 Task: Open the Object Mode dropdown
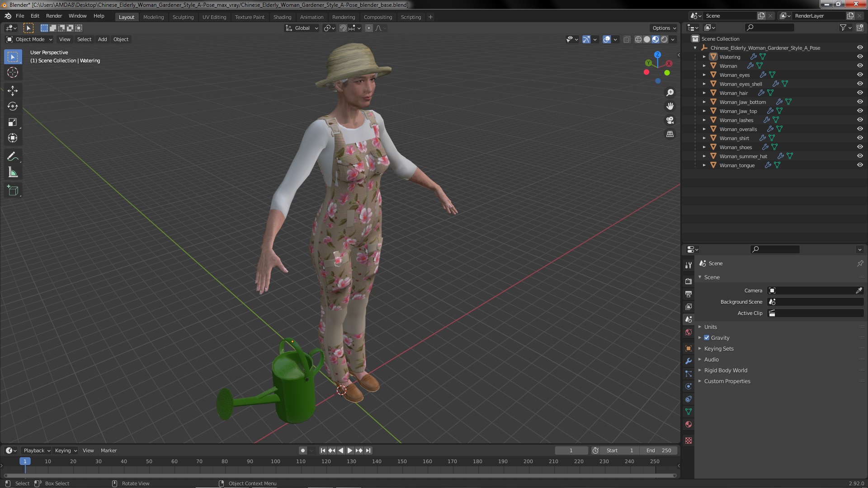[x=29, y=39]
